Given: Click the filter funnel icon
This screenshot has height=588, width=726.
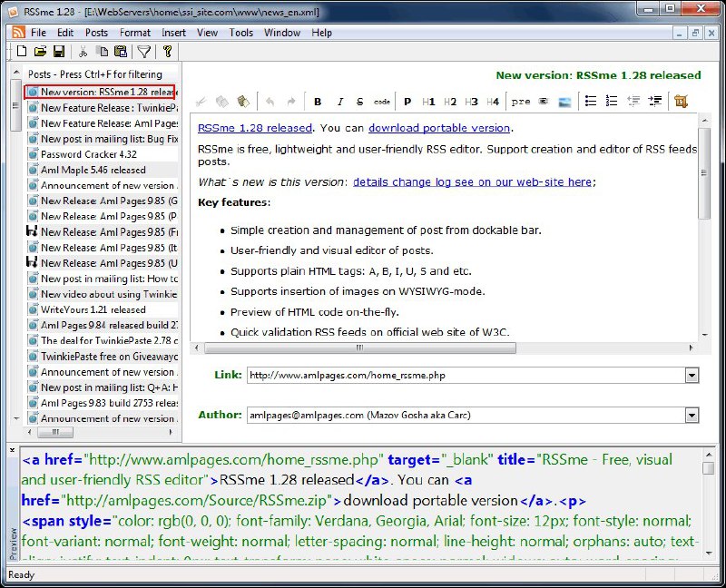Looking at the screenshot, I should tap(143, 52).
